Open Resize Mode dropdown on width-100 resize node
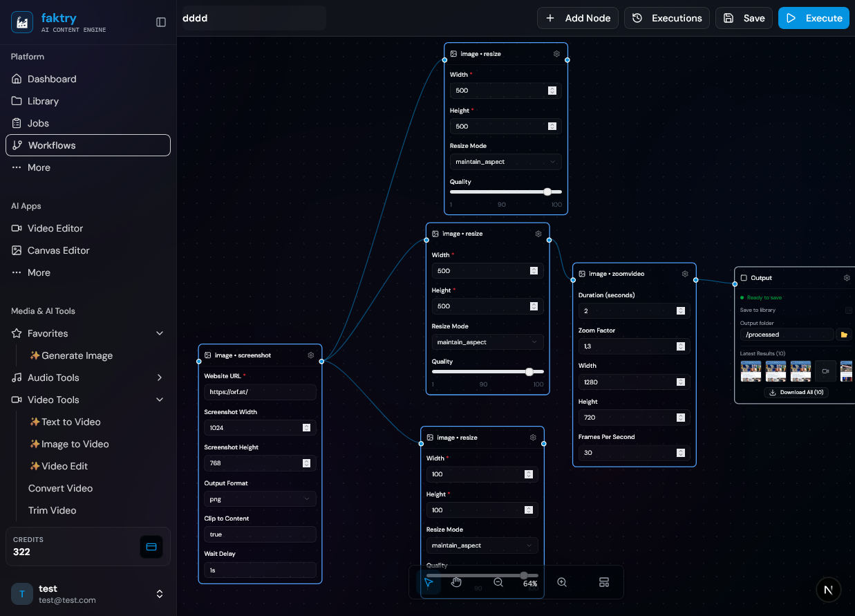The width and height of the screenshot is (855, 616). point(482,545)
